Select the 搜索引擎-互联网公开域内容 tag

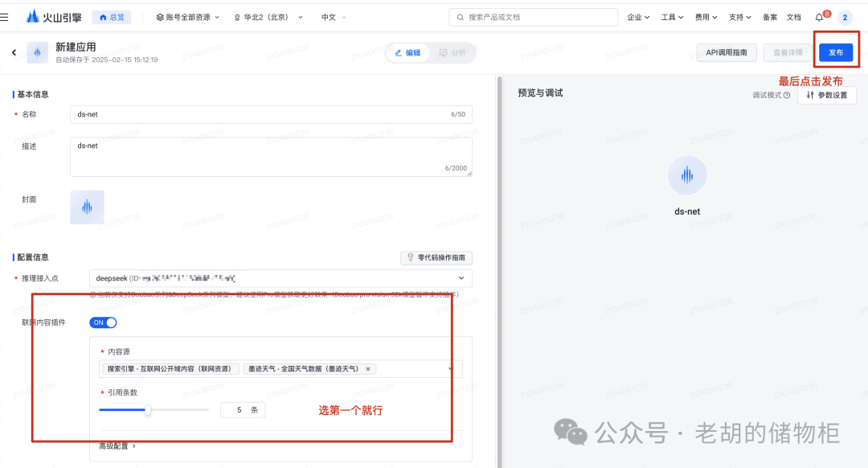tap(170, 369)
